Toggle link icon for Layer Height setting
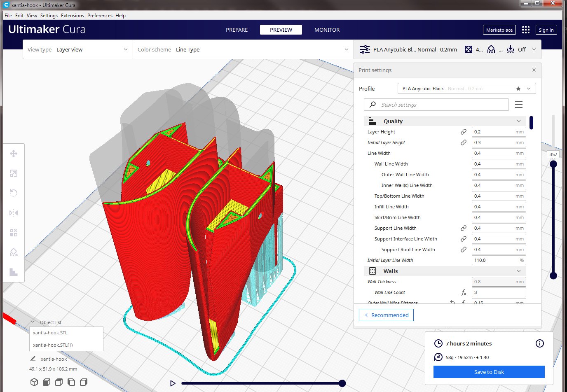 (x=464, y=132)
